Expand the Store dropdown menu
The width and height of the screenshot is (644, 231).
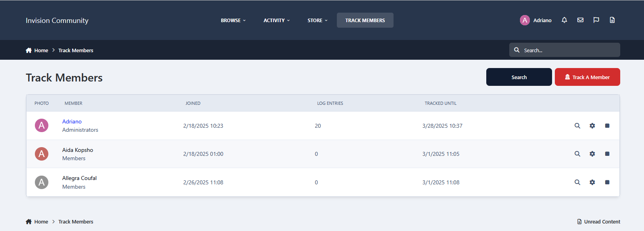317,21
